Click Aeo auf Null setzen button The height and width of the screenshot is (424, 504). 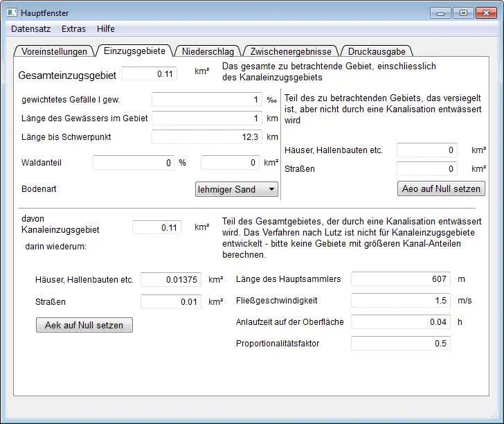(x=441, y=188)
